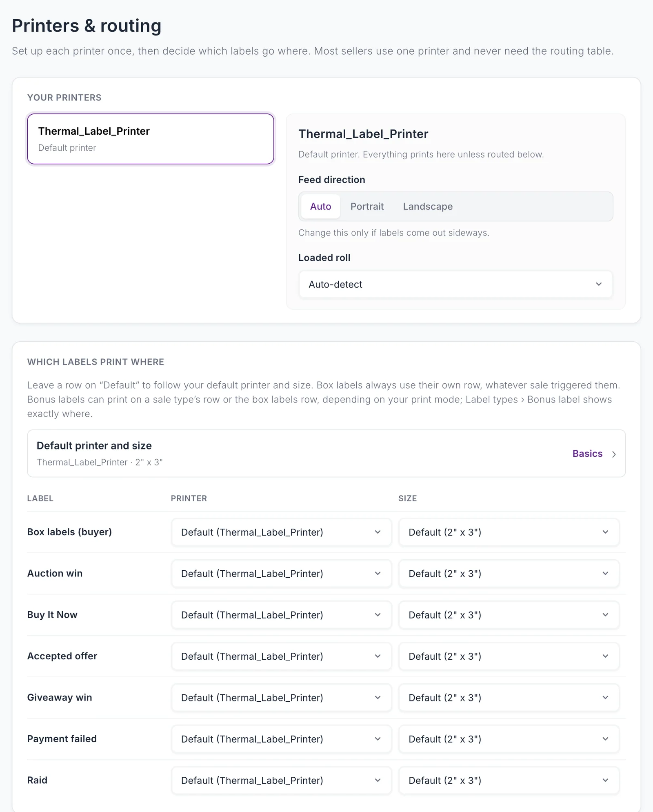Viewport: 653px width, 812px height.
Task: Open the size dropdown for Giveaway win
Action: 509,698
